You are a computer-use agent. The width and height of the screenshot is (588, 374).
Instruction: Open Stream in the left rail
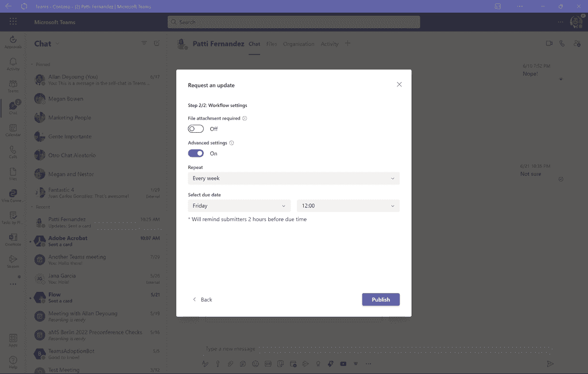(x=13, y=261)
